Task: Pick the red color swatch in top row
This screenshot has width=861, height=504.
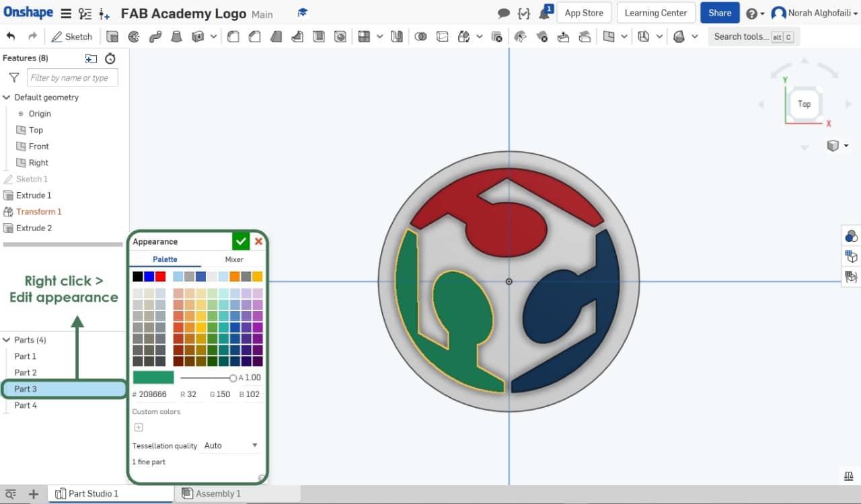Action: (x=160, y=276)
